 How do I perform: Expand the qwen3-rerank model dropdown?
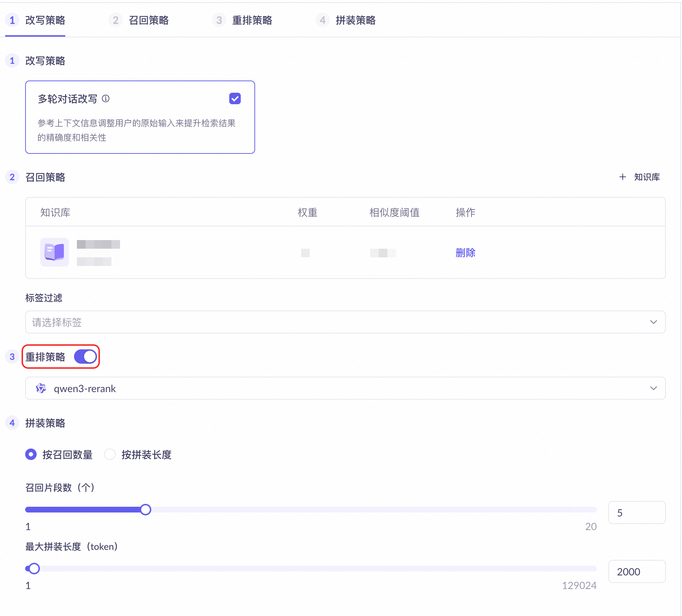point(345,388)
